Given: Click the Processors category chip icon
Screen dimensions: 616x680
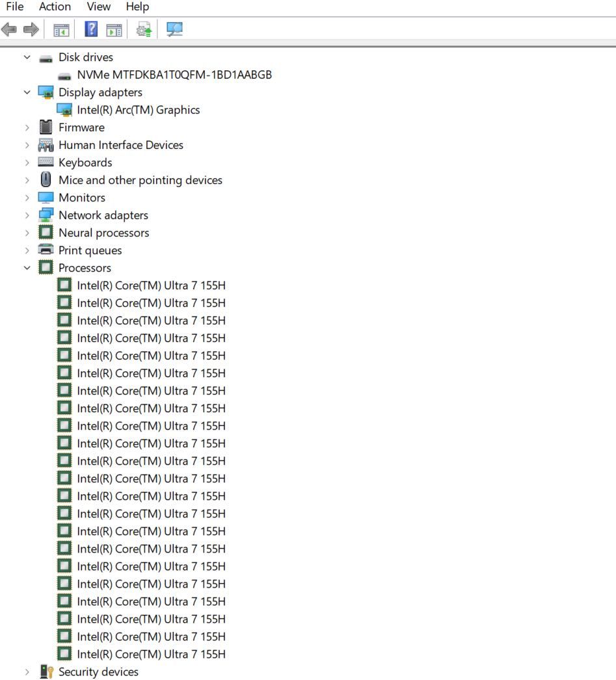Looking at the screenshot, I should [46, 268].
